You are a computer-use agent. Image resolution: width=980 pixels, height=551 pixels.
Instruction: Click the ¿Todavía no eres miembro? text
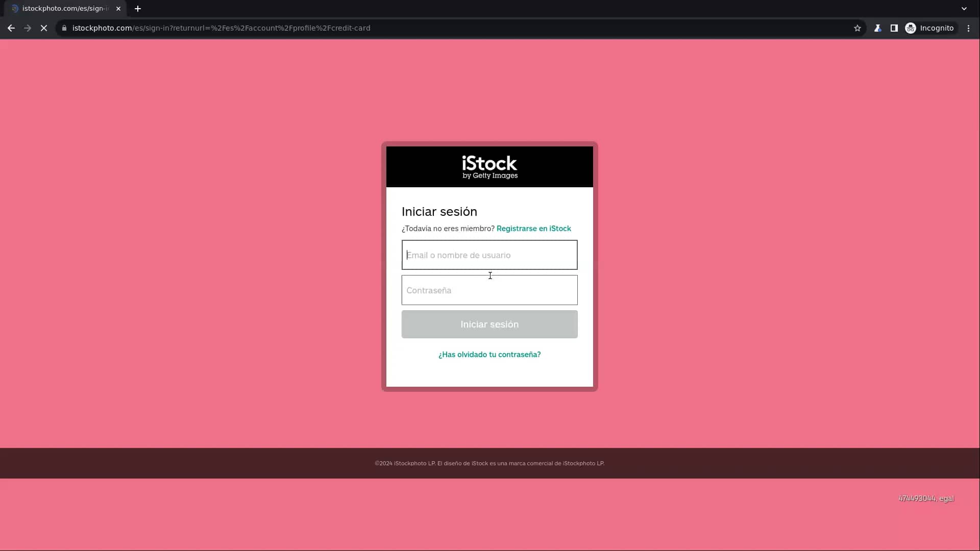pyautogui.click(x=448, y=229)
